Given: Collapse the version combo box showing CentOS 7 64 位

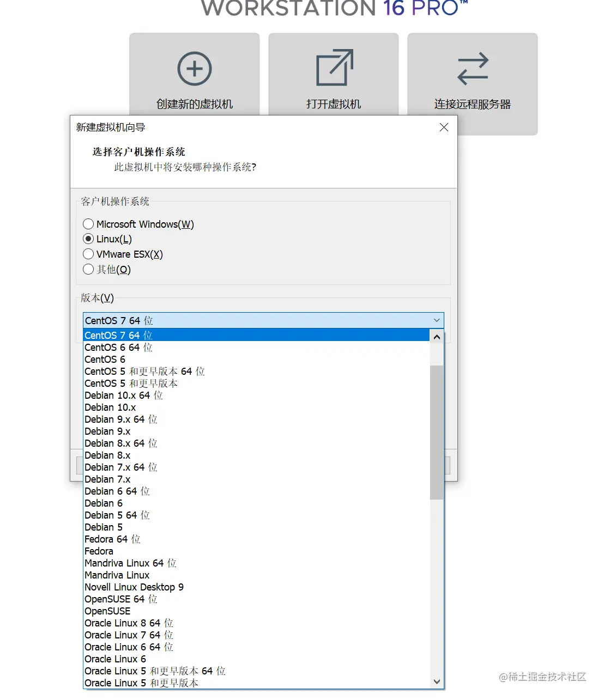Looking at the screenshot, I should (x=437, y=320).
